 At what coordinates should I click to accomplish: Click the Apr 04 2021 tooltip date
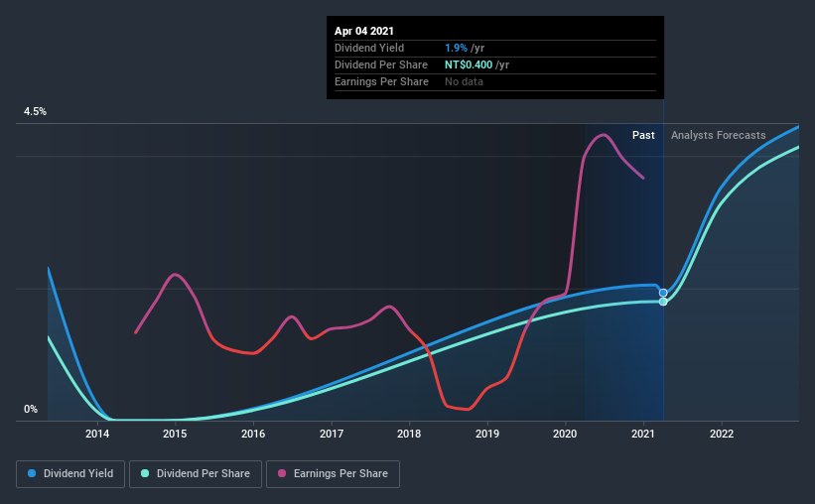tap(364, 31)
